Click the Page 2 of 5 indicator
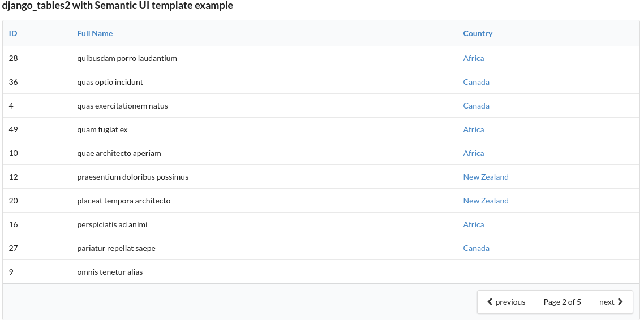Screen dimensions: 644x325 pyautogui.click(x=562, y=302)
